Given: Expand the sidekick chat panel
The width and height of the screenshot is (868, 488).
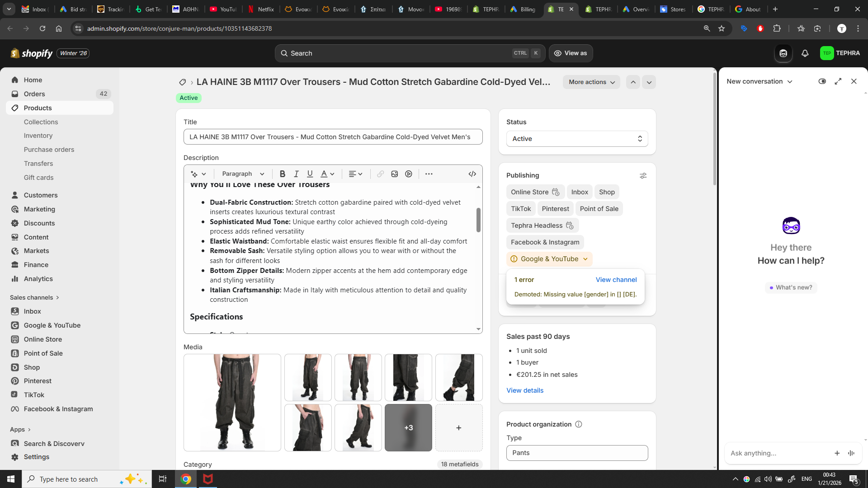Looking at the screenshot, I should (x=838, y=81).
